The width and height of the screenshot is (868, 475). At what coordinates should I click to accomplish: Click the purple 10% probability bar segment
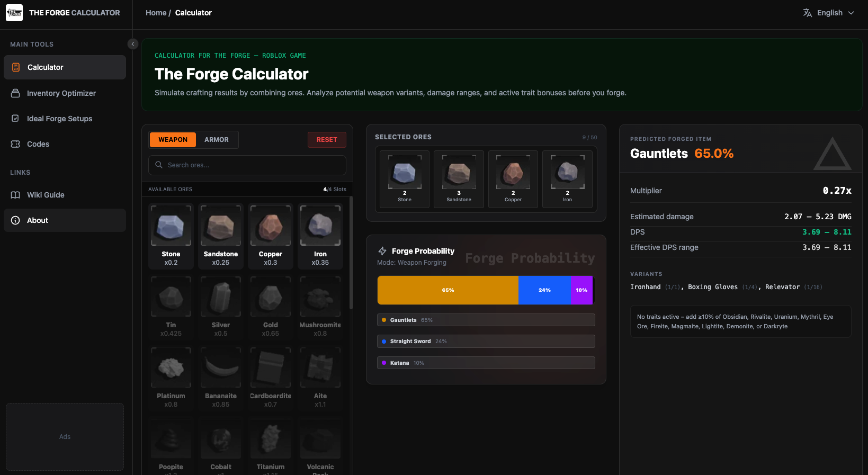click(581, 290)
